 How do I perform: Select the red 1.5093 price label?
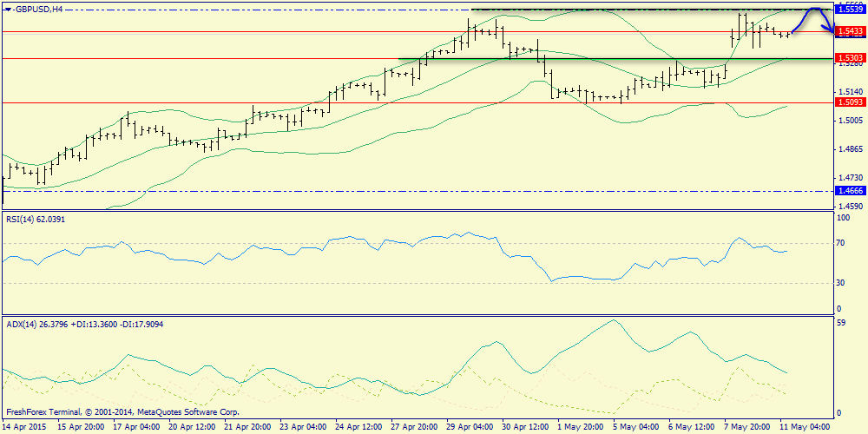849,102
